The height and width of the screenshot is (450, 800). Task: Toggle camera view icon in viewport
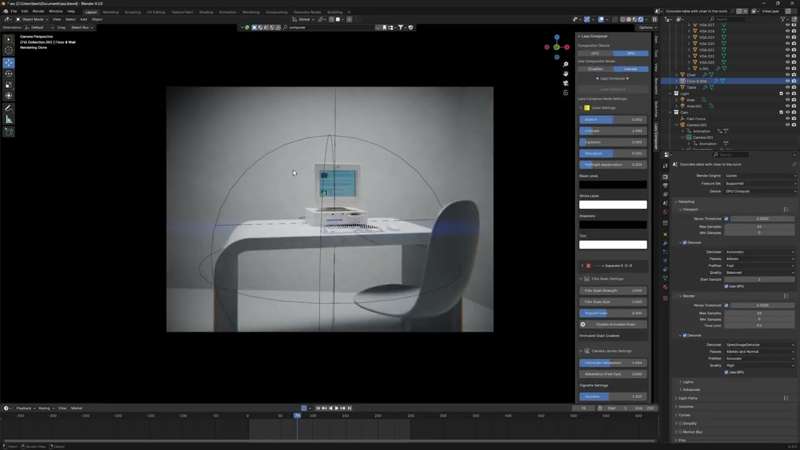[565, 83]
